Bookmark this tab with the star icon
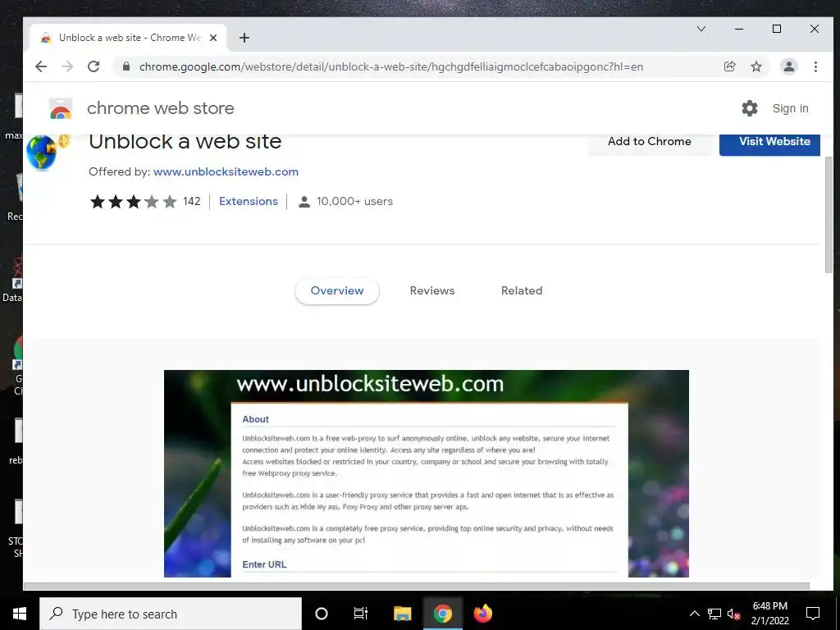Image resolution: width=840 pixels, height=630 pixels. coord(756,66)
